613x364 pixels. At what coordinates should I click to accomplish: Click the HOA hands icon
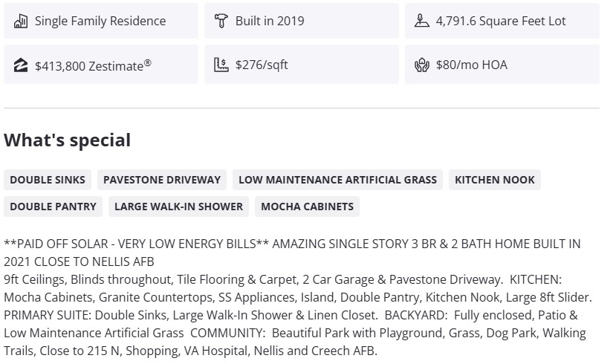[x=421, y=65]
